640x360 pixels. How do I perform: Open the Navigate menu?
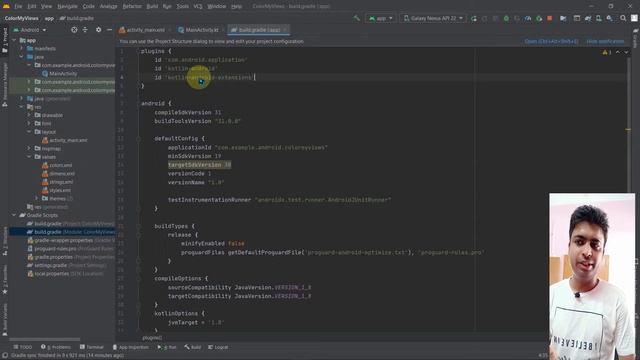67,7
